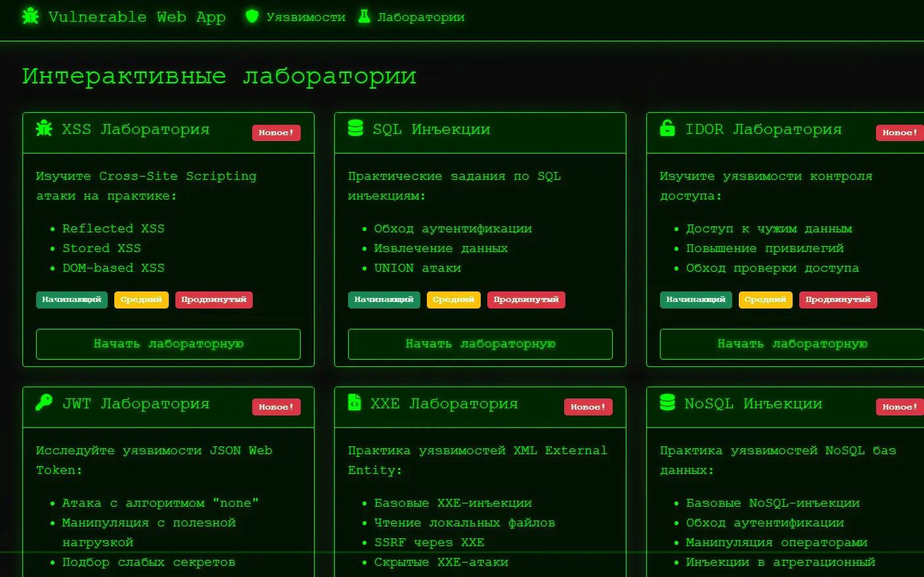Start the IDOR lab via Начать лабораторную

pos(792,344)
